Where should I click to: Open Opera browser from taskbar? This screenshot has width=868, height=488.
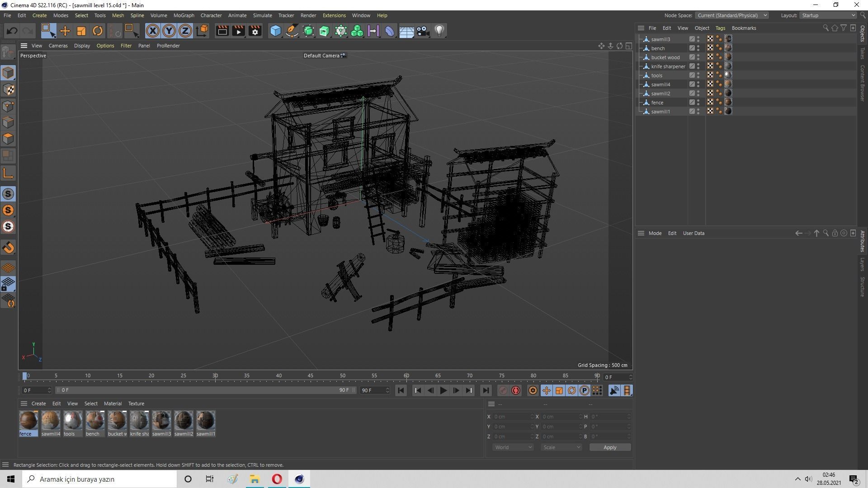coord(277,479)
